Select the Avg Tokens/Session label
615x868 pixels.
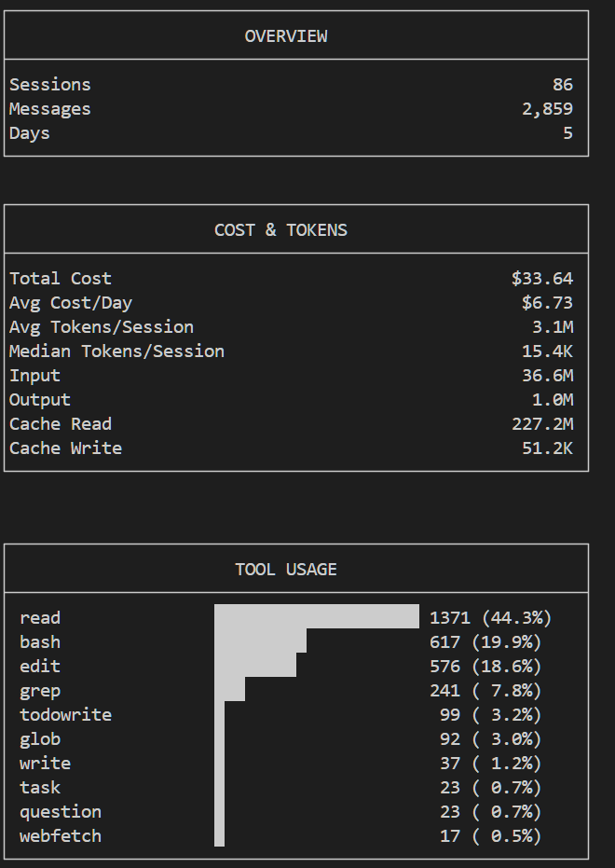(x=102, y=327)
